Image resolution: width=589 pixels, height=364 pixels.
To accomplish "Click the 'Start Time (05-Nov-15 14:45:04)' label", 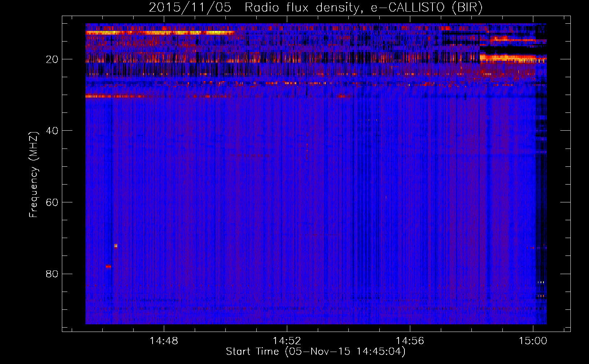I will coord(315,352).
